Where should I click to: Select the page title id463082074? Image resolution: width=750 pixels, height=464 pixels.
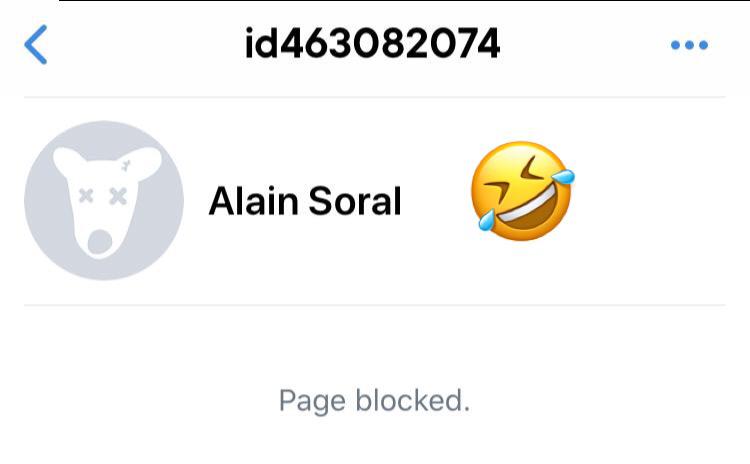coord(372,44)
